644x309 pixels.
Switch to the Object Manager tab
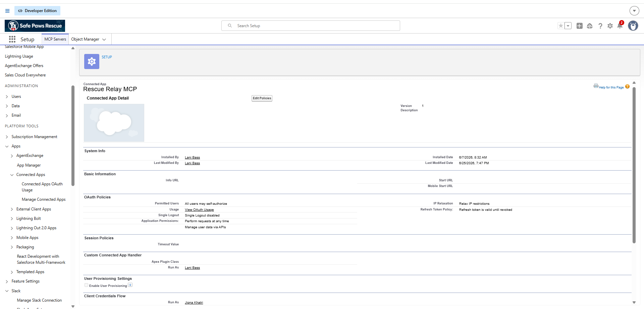point(85,39)
